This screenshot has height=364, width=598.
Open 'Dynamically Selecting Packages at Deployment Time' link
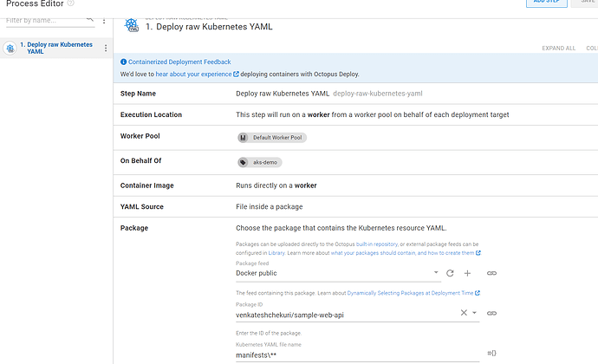(x=410, y=293)
